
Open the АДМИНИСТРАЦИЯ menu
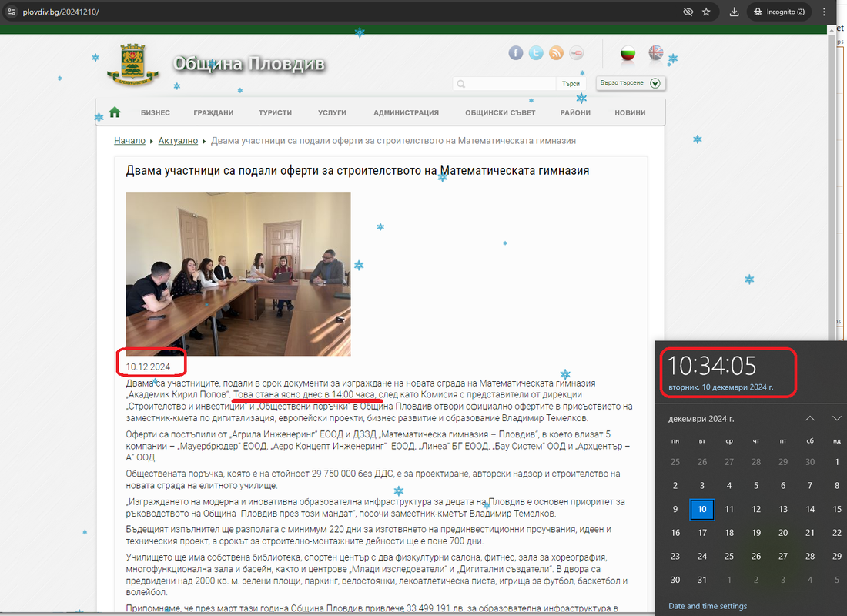[x=407, y=112]
